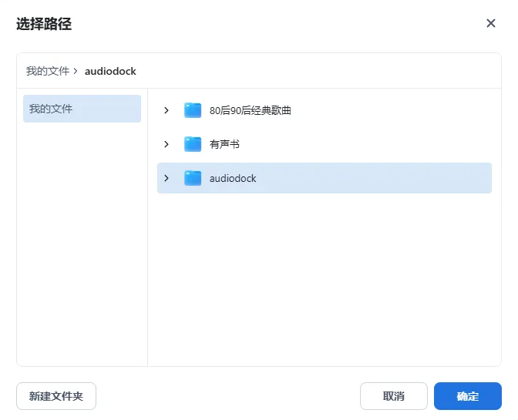Select 我的文件 in the left sidebar
Viewport: 518px width, 420px height.
[x=82, y=109]
